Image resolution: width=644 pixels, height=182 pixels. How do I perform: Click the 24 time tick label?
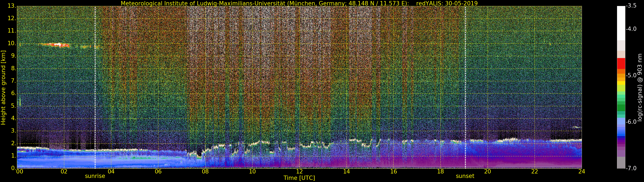pyautogui.click(x=582, y=172)
